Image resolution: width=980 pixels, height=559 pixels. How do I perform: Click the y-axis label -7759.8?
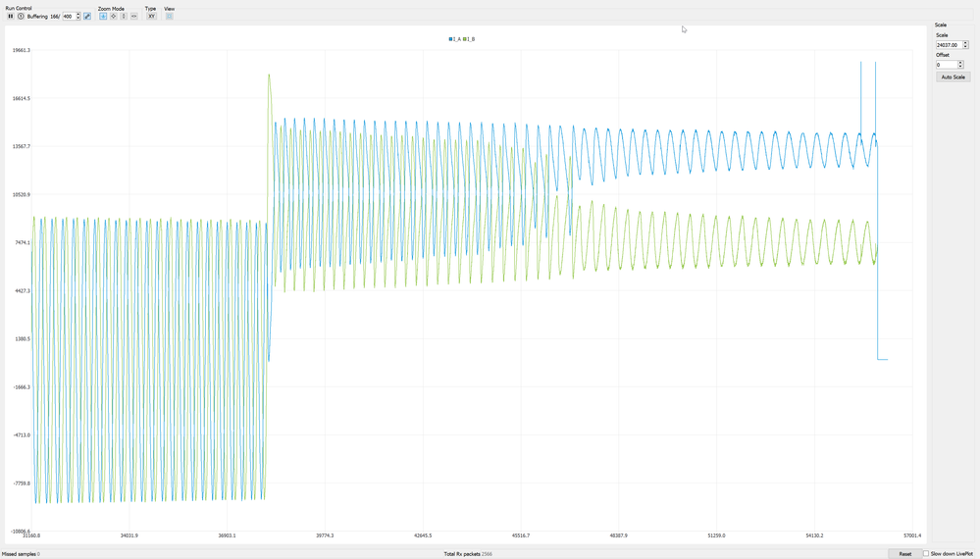22,483
